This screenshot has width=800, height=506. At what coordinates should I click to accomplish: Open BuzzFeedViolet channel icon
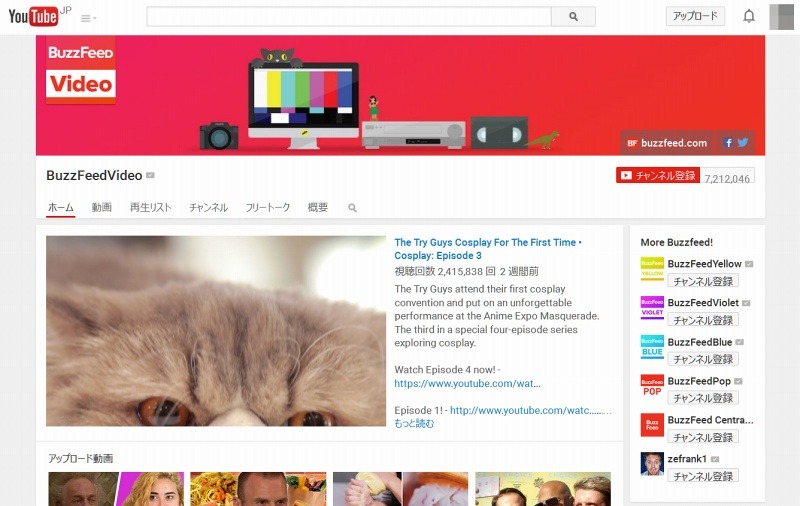point(652,308)
